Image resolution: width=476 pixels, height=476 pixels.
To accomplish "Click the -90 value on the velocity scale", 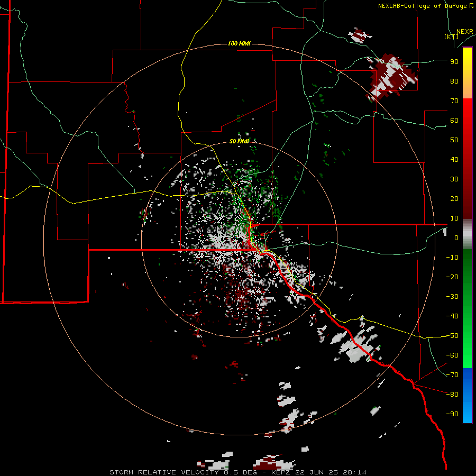I will (452, 414).
